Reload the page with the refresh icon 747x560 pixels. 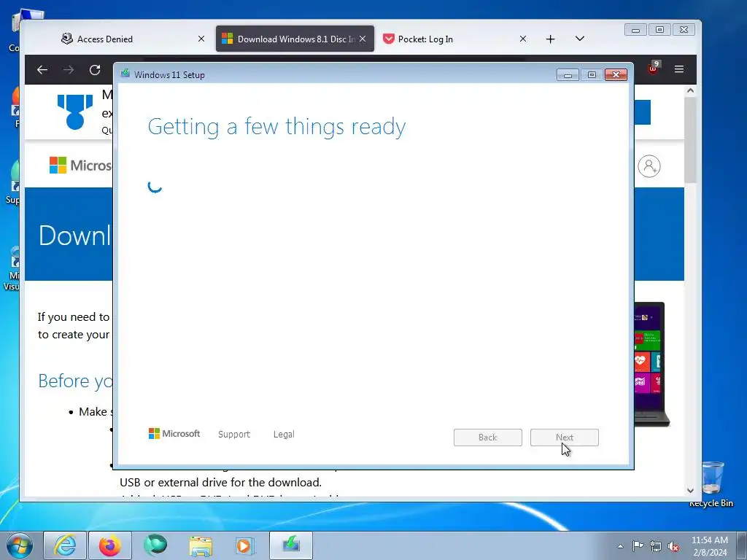(95, 70)
